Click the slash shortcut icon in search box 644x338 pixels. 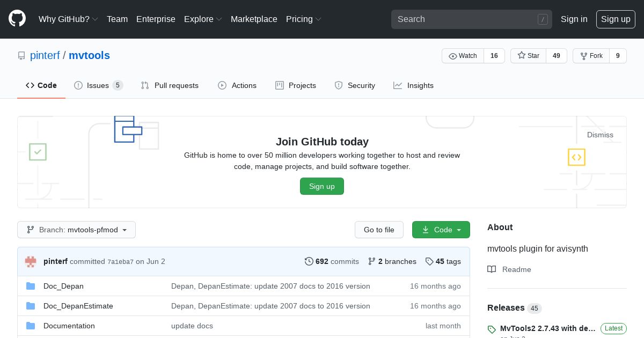543,19
